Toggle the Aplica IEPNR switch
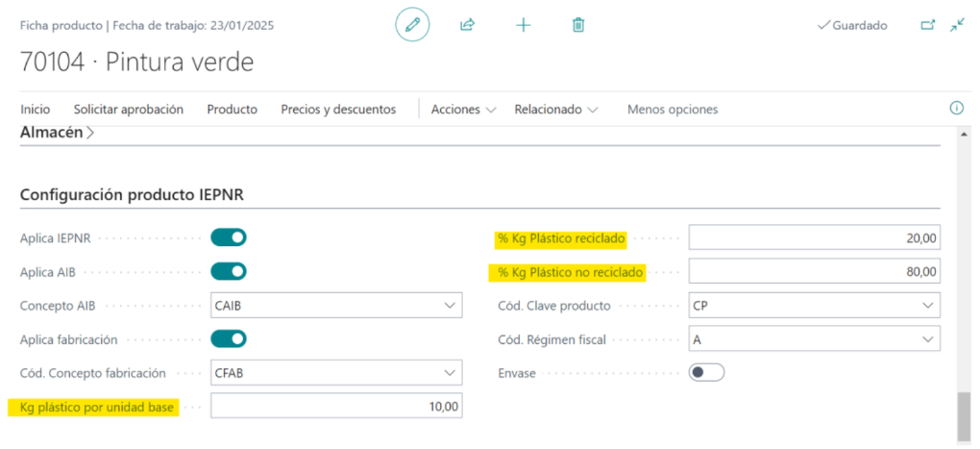 tap(229, 237)
